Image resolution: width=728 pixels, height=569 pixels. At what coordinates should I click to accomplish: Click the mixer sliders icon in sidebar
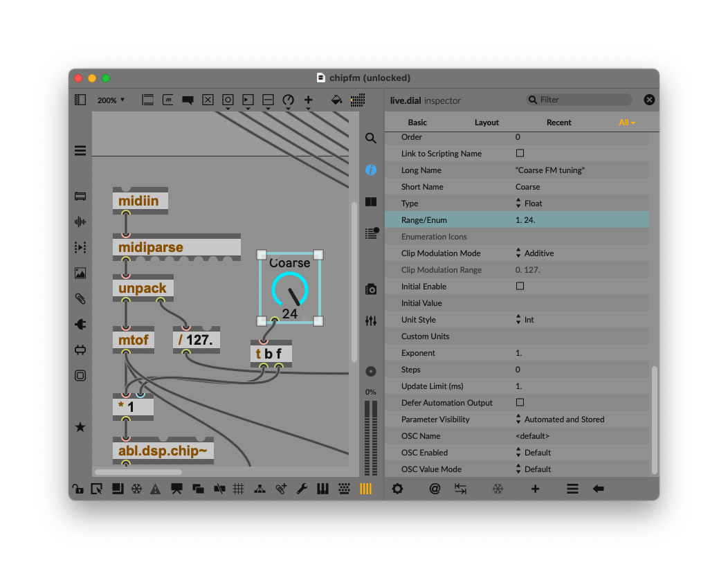point(371,320)
